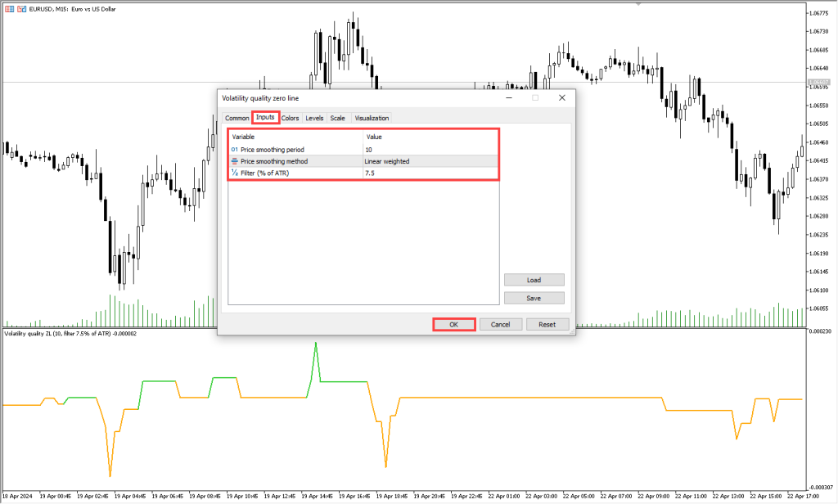Select the Price smoothing method row

363,161
